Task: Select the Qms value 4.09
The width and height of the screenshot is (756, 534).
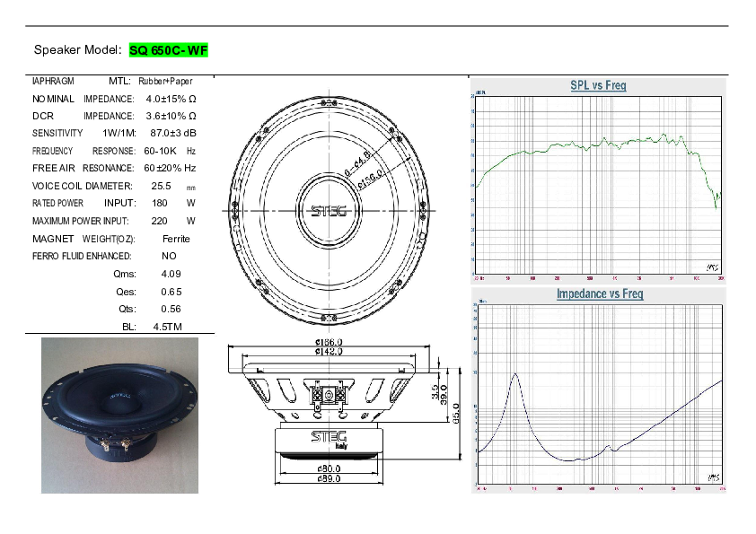Action: click(171, 274)
